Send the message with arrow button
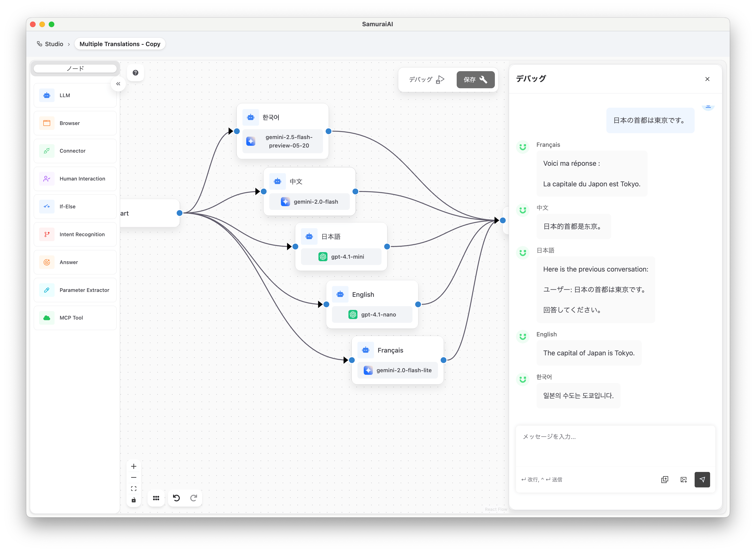Image resolution: width=756 pixels, height=552 pixels. click(702, 479)
